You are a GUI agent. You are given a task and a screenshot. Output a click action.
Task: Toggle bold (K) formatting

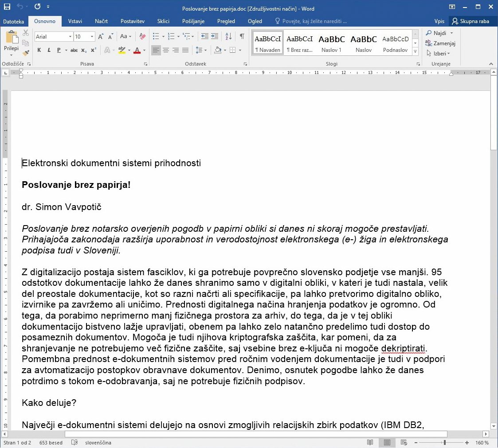click(39, 50)
